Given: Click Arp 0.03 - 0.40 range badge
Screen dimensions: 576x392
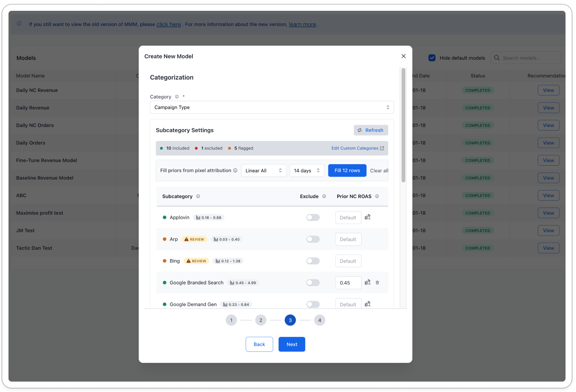Looking at the screenshot, I should coord(227,239).
